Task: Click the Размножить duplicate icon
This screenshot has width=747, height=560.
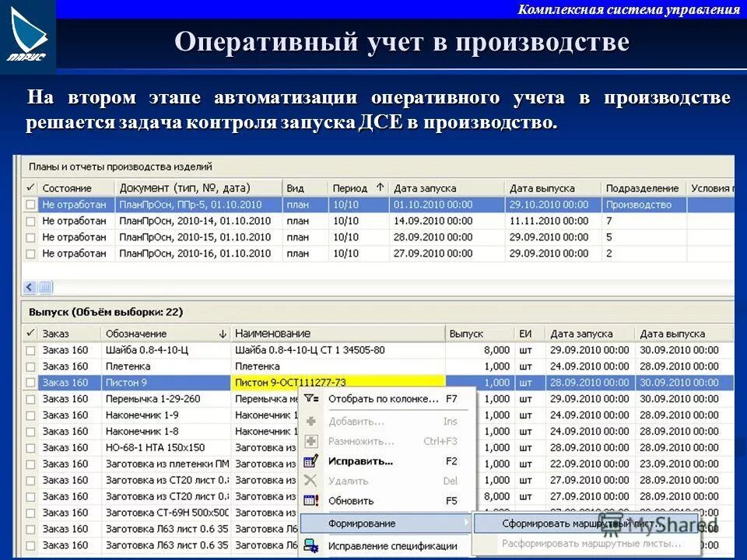Action: [x=311, y=440]
